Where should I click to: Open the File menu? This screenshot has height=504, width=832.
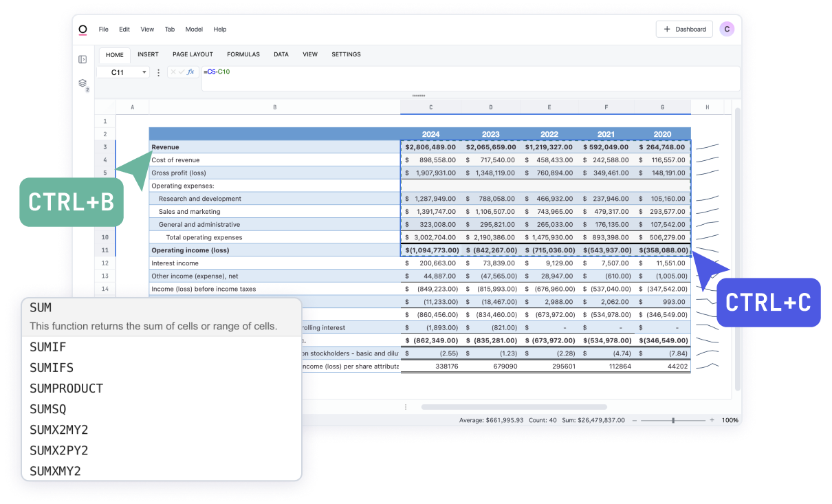103,30
